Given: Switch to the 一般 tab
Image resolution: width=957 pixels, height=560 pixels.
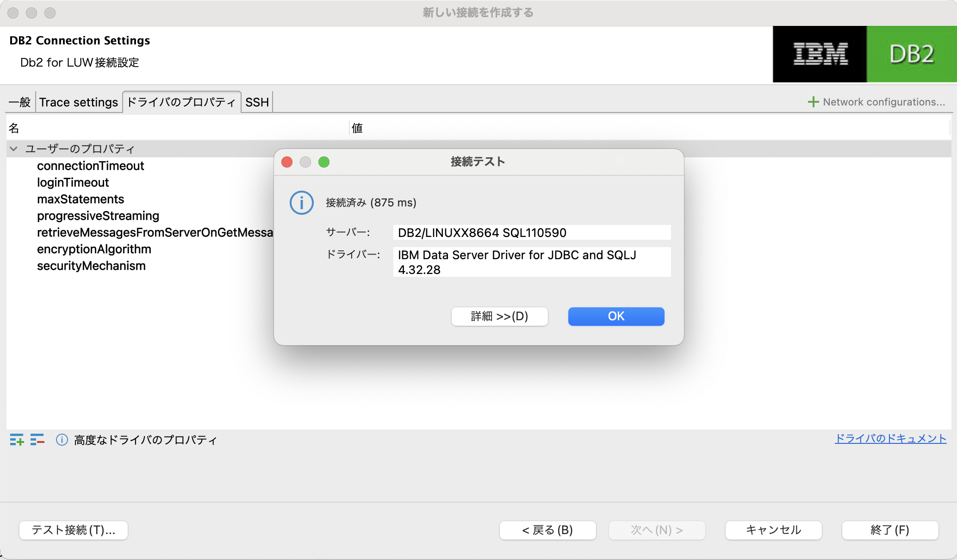Looking at the screenshot, I should (20, 102).
